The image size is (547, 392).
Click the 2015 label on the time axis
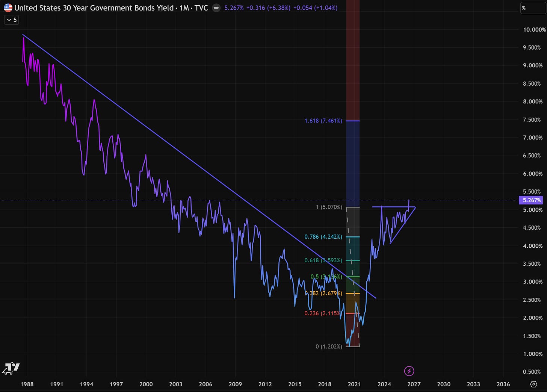295,384
